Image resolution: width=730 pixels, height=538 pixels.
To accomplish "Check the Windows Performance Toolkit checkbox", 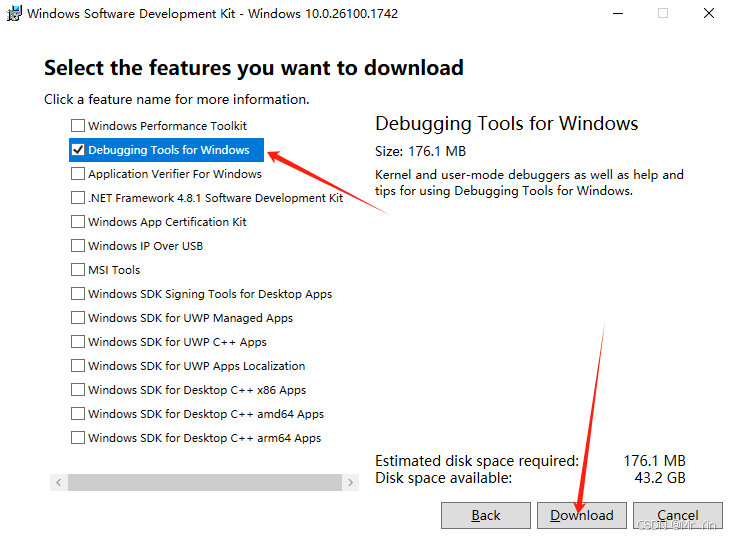I will [x=78, y=126].
